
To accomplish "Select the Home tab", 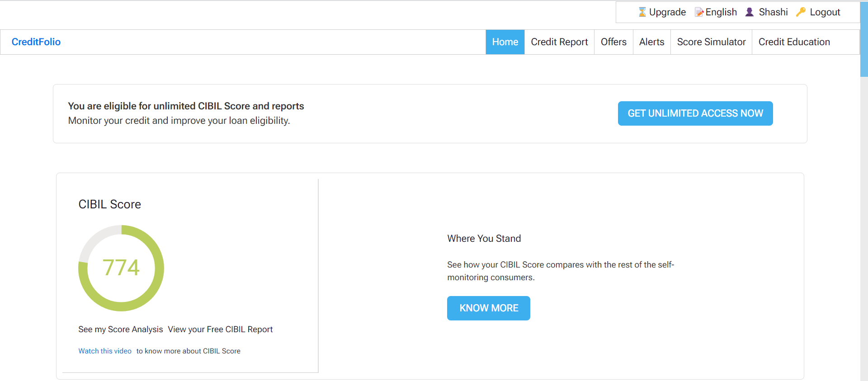I will (505, 42).
